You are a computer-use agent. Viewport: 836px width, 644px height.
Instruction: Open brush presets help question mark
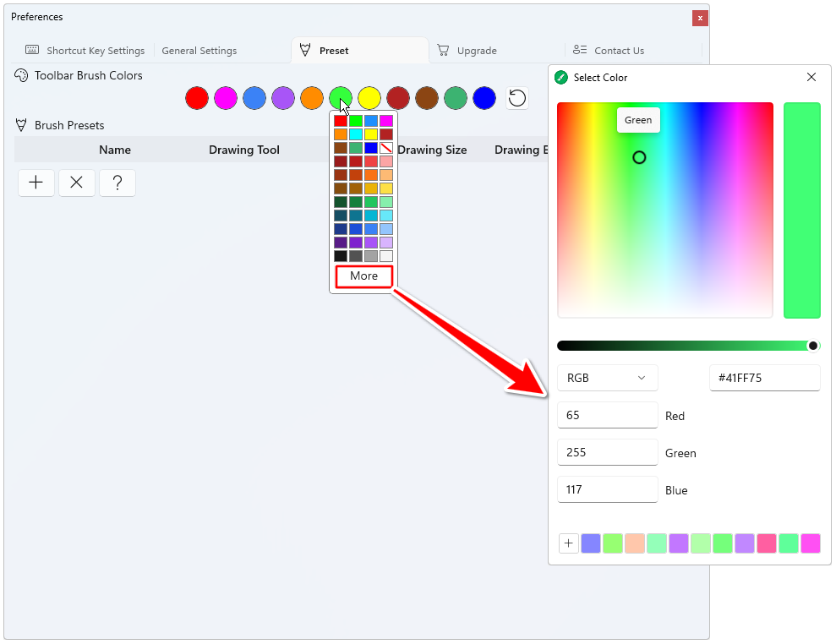[x=117, y=183]
